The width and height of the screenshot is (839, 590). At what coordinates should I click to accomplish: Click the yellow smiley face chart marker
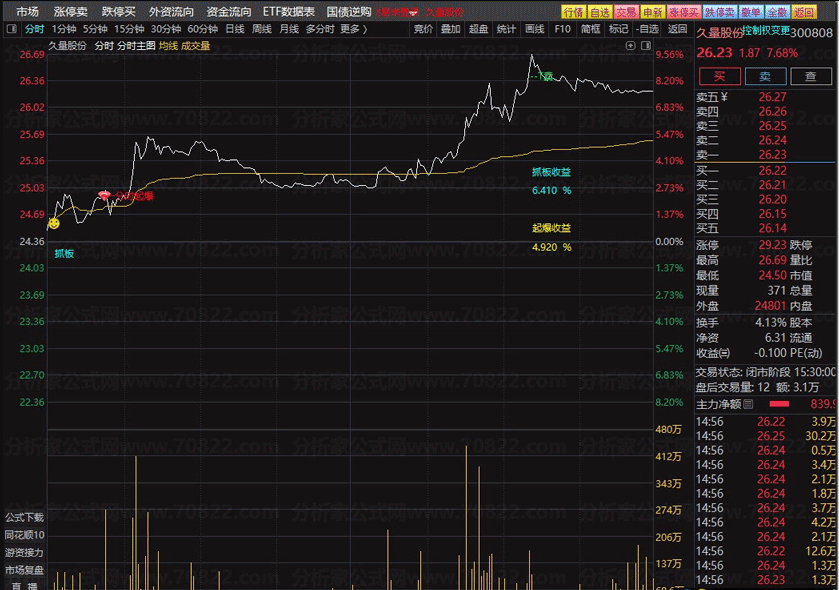(54, 223)
